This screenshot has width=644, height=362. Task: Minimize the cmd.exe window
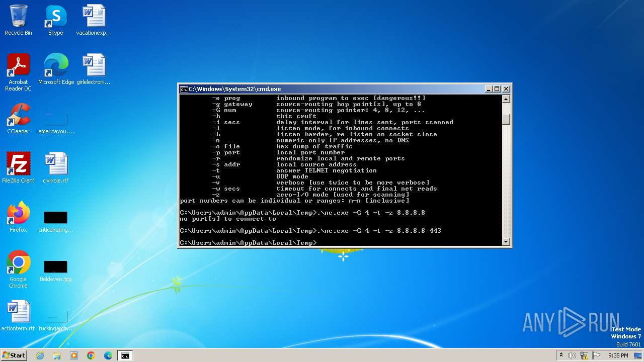coord(489,89)
